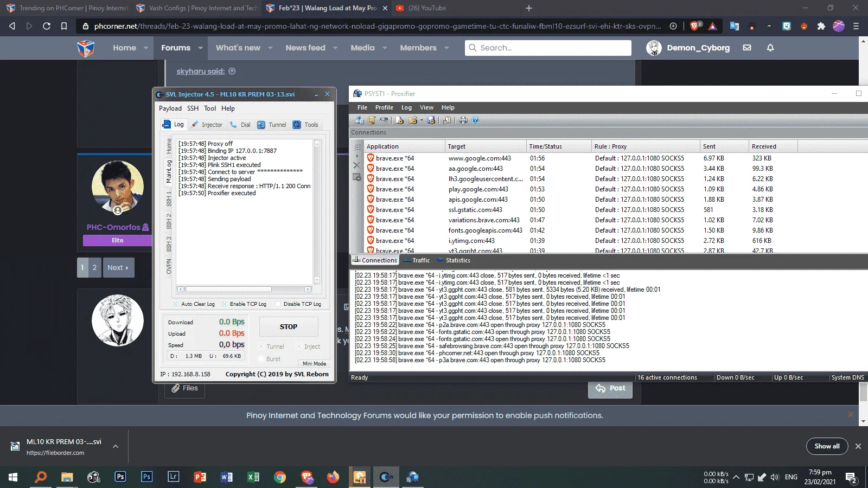
Task: Check Disable TCP Log checkbox
Action: pyautogui.click(x=278, y=304)
